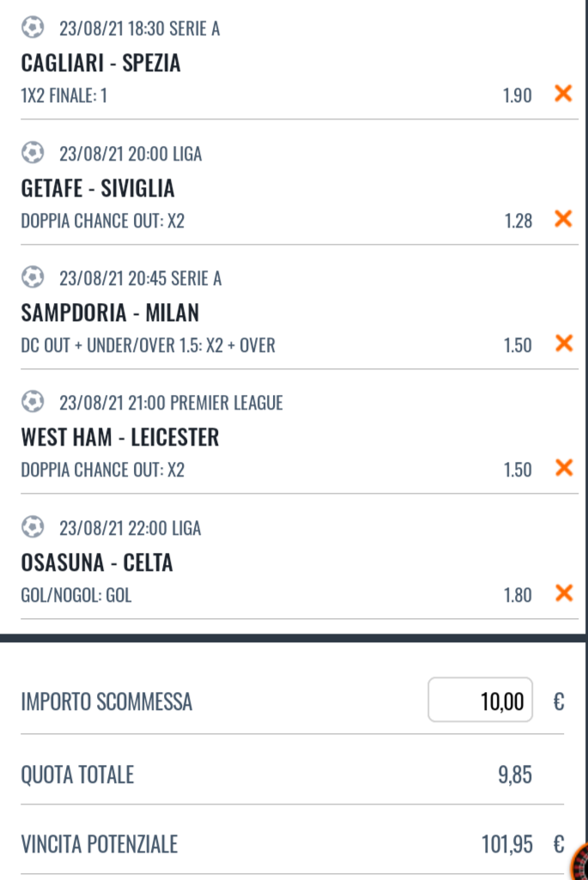This screenshot has width=588, height=880.
Task: Open the West Ham - Leicester match
Action: pyautogui.click(x=119, y=437)
